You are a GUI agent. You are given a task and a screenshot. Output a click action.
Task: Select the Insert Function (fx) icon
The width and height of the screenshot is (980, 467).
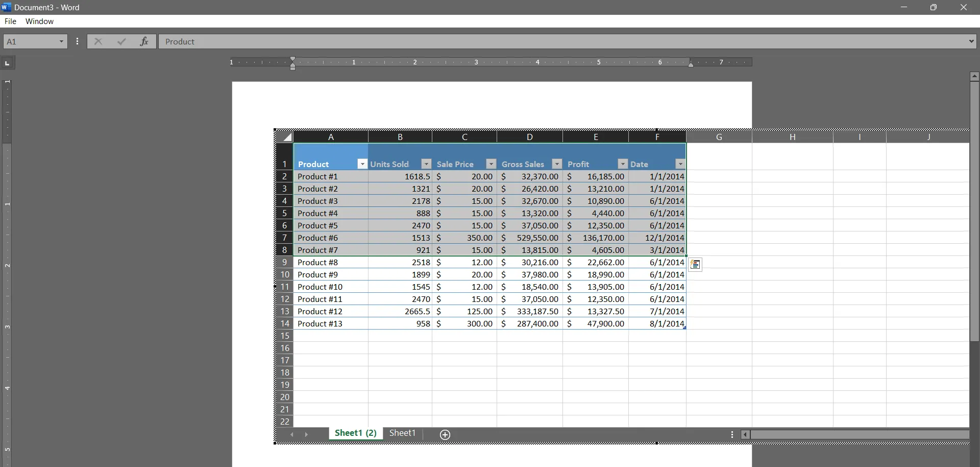click(144, 41)
